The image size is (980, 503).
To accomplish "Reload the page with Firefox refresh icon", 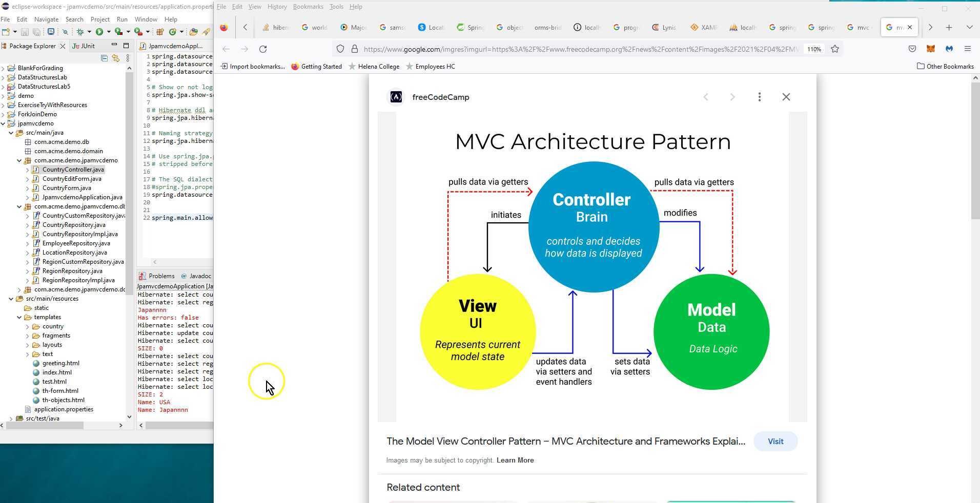I will click(263, 49).
